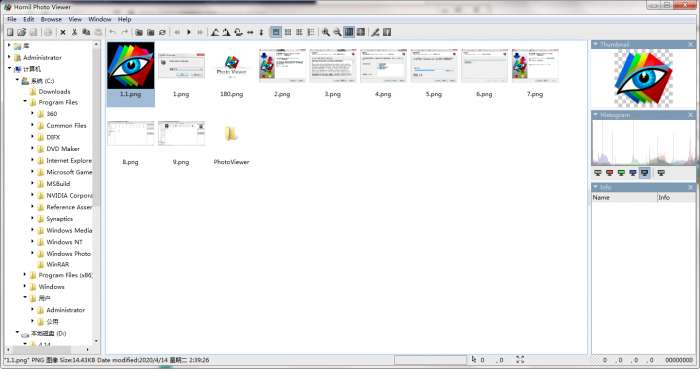700x369 pixels.
Task: Click the flip horizontal arrows icon
Action: 250,32
